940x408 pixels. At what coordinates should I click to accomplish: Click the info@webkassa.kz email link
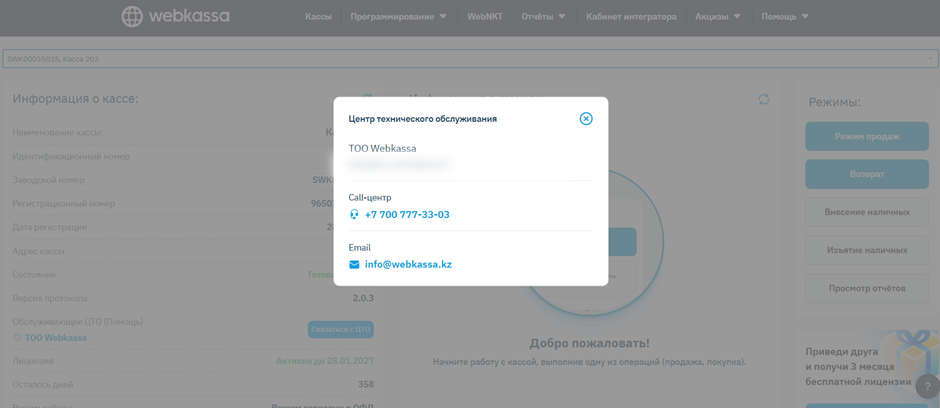pos(408,264)
